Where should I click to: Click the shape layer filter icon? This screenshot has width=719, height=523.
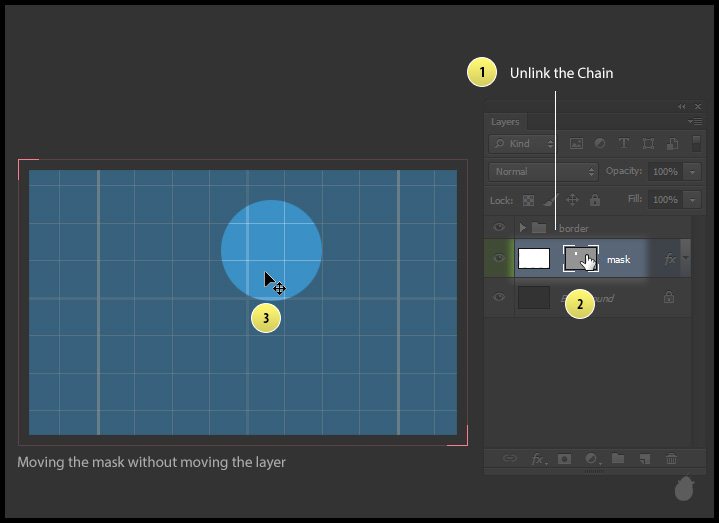click(648, 144)
